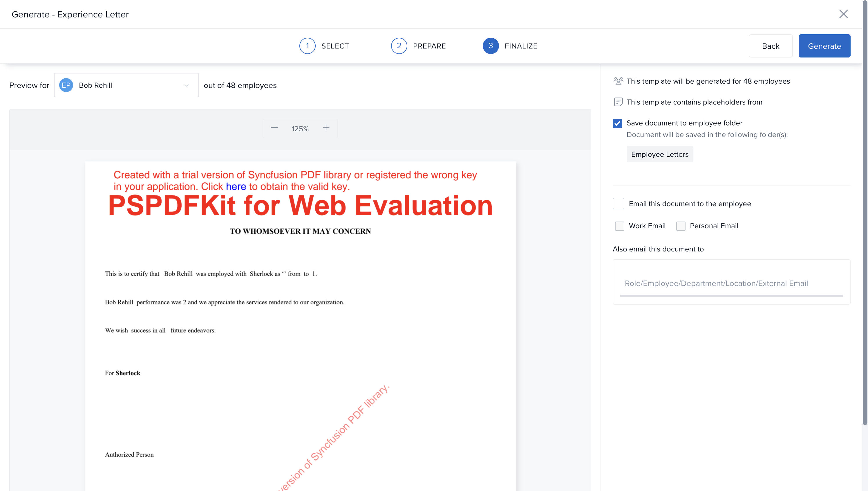Image resolution: width=868 pixels, height=491 pixels.
Task: Go to the FINALIZE step label
Action: 521,46
